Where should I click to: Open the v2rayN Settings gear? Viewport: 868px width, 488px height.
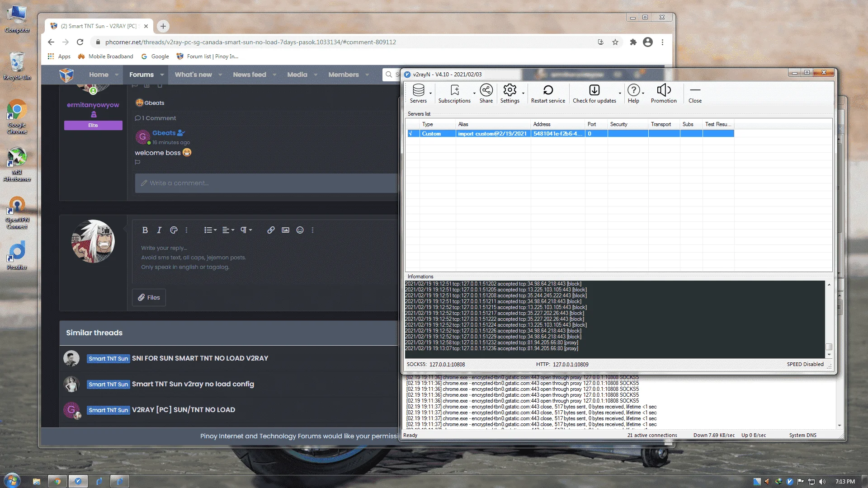coord(509,94)
